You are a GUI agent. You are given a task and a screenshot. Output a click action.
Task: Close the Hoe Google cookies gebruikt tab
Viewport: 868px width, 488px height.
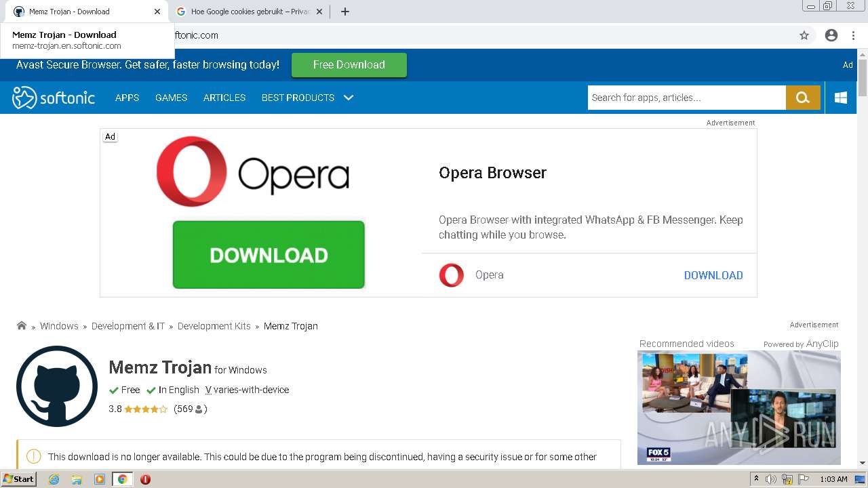tap(319, 12)
